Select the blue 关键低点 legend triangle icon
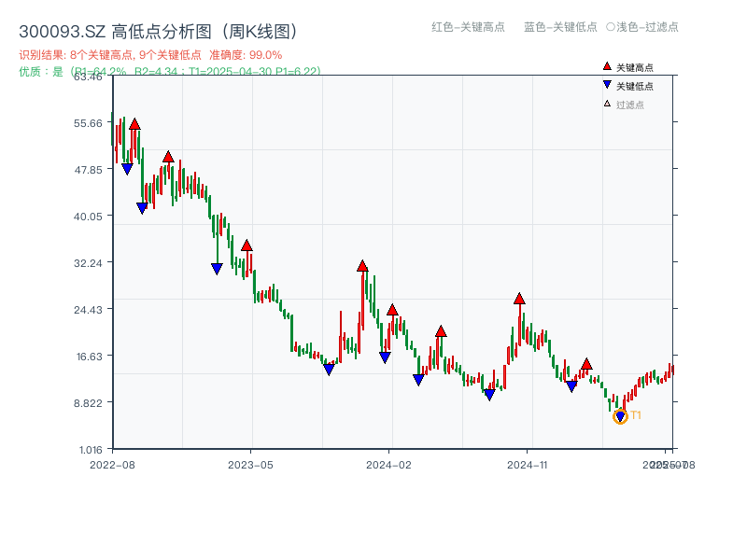Image resolution: width=747 pixels, height=560 pixels. coord(606,84)
